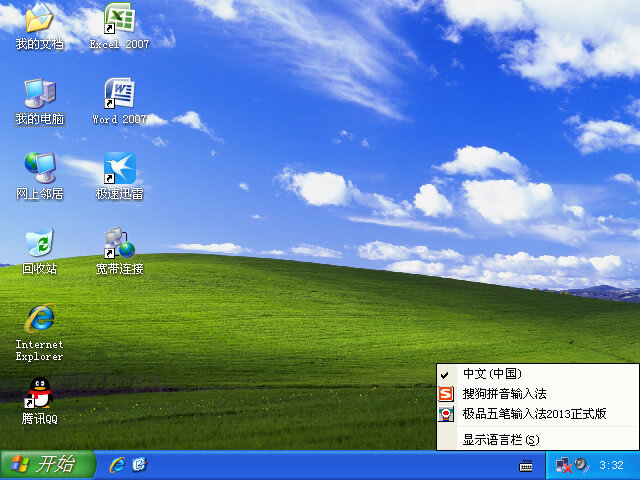Screen dimensions: 640x480
Task: Select the 宽带连接 broadband icon
Action: (119, 243)
